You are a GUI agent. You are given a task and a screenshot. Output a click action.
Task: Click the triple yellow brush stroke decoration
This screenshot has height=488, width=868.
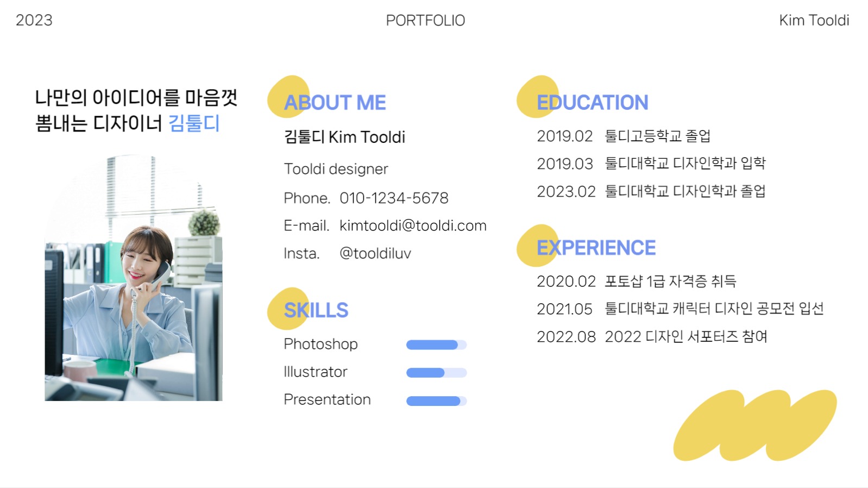point(755,425)
